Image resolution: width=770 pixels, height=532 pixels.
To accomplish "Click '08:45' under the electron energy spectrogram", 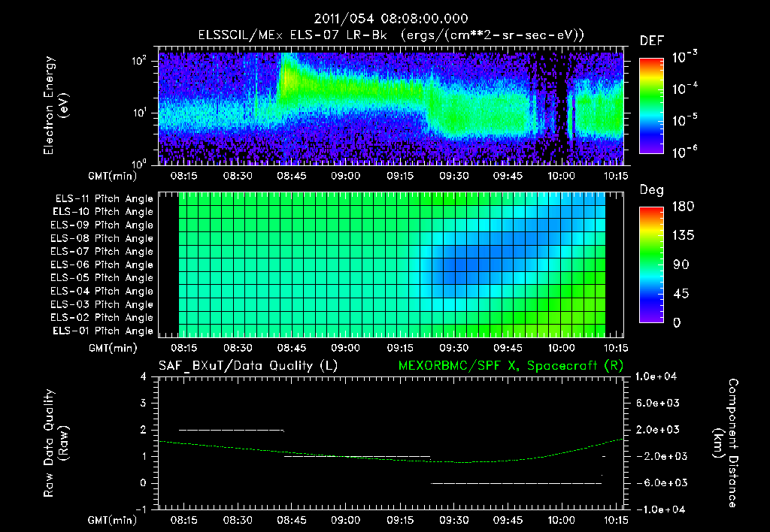I will 292,176.
